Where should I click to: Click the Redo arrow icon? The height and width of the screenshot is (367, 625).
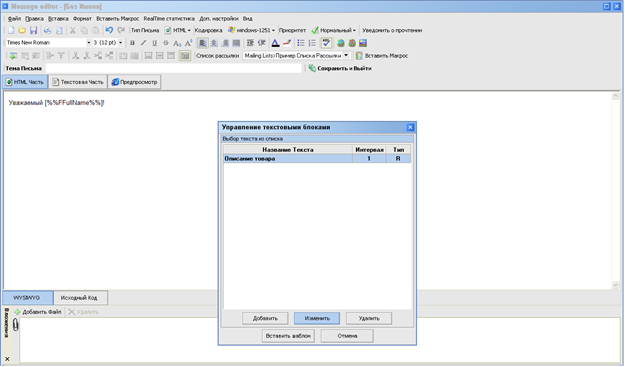pyautogui.click(x=121, y=30)
